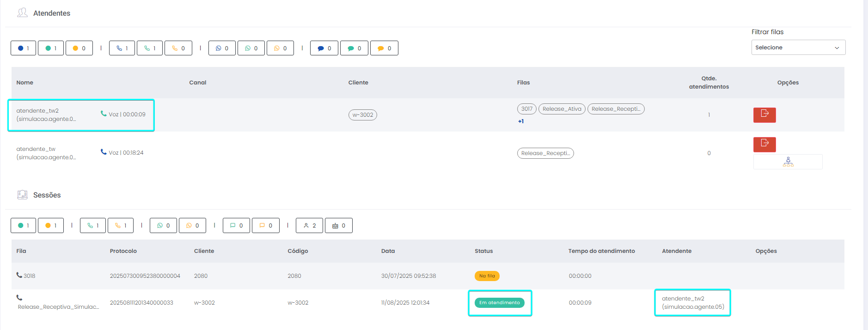Click the Release_Ativa queue tag

pos(562,109)
